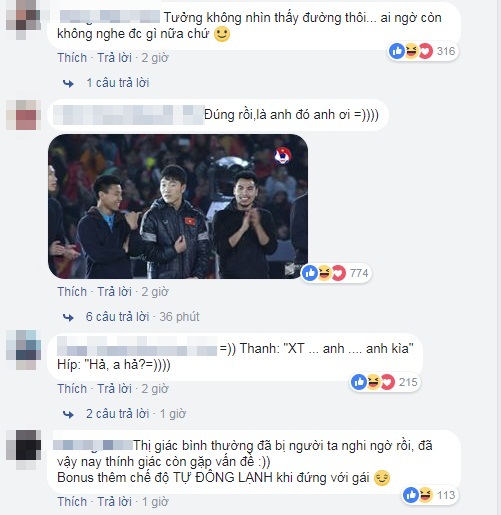The width and height of the screenshot is (501, 515).
Task: View the 113 reactions on the last comment
Action: 430,495
